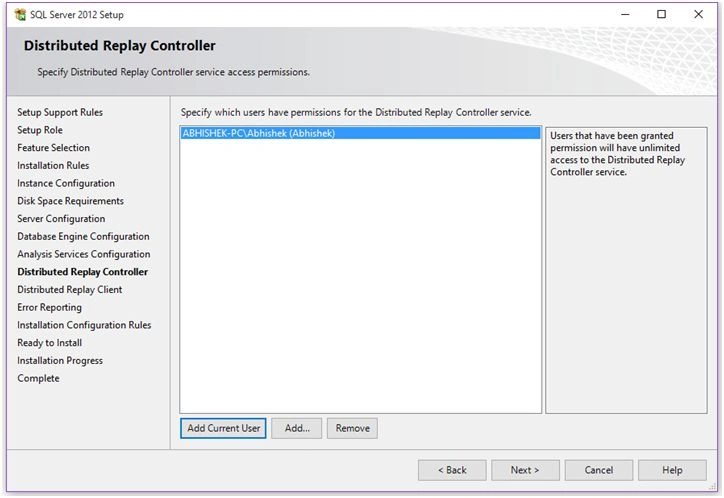Select ABHISHEK-PC\Abhishek user entry in list
Screen dimensions: 724x498
coord(360,133)
